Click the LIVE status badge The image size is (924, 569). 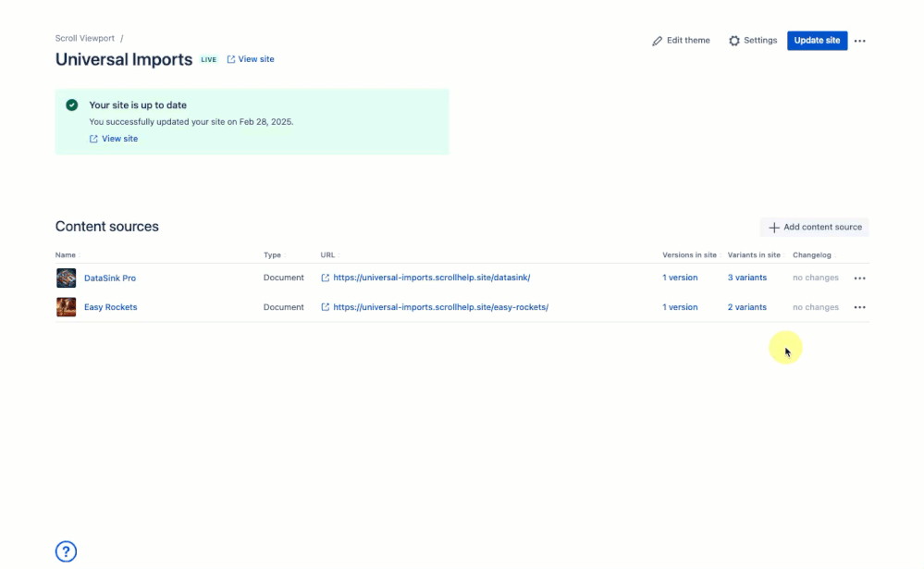(x=209, y=59)
